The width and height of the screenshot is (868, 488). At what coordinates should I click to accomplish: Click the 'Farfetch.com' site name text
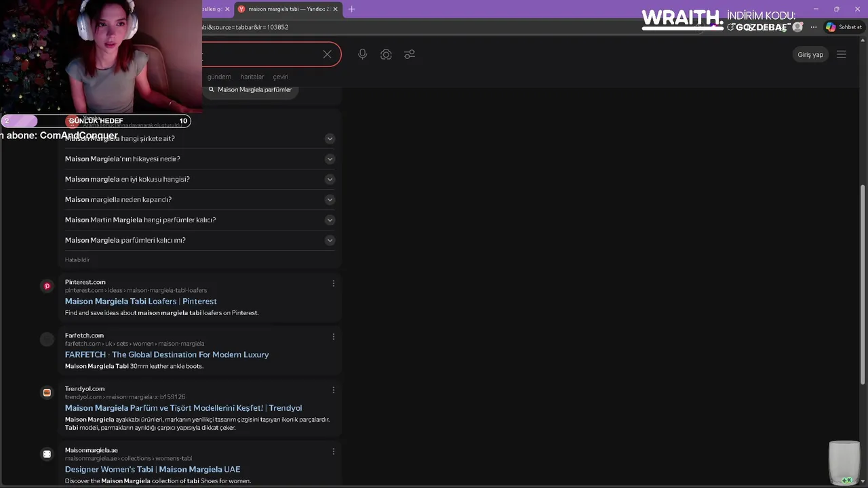pyautogui.click(x=84, y=335)
